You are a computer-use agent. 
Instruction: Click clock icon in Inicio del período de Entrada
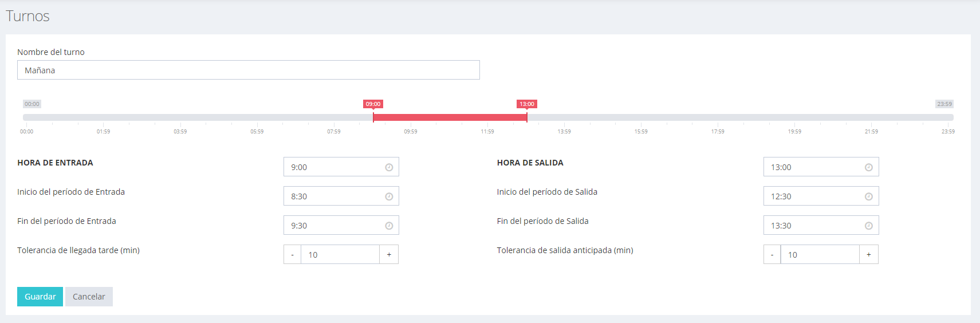click(x=389, y=196)
